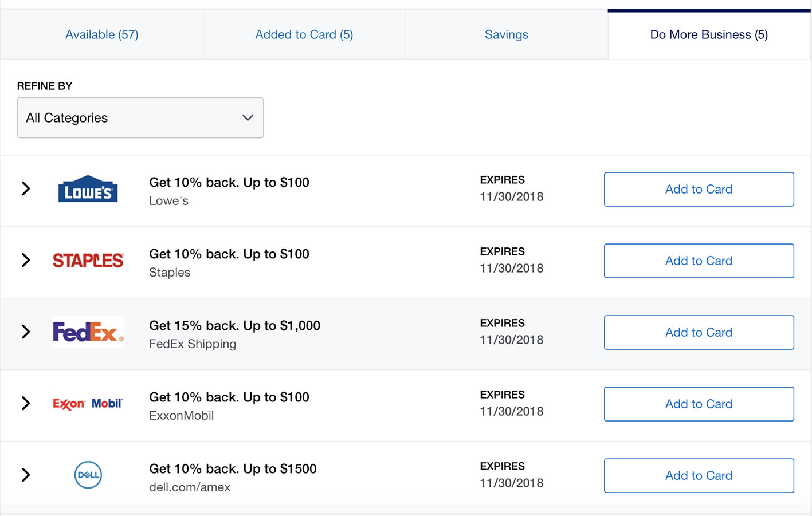Click the "Lowe's" merchant name
812x516 pixels.
168,201
